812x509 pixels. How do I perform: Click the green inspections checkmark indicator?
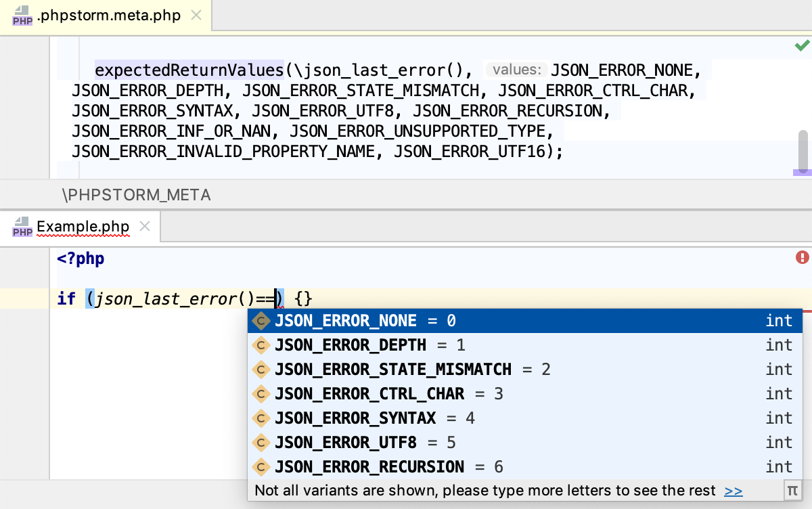[x=803, y=45]
